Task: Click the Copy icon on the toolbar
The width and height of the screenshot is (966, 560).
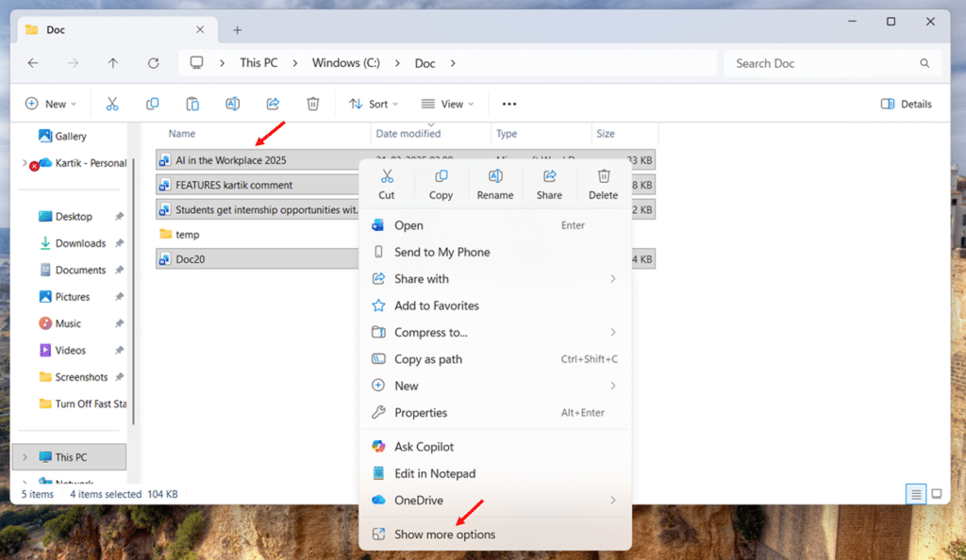Action: point(152,104)
